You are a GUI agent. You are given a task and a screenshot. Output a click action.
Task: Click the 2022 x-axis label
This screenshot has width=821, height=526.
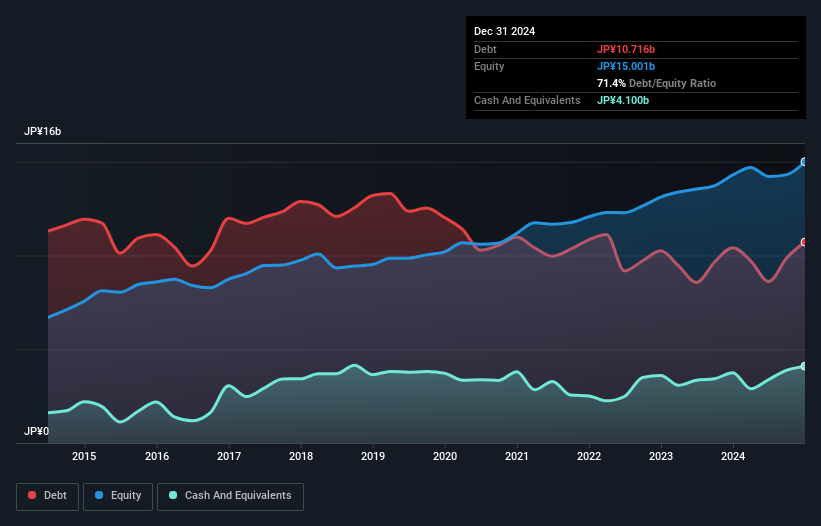589,456
